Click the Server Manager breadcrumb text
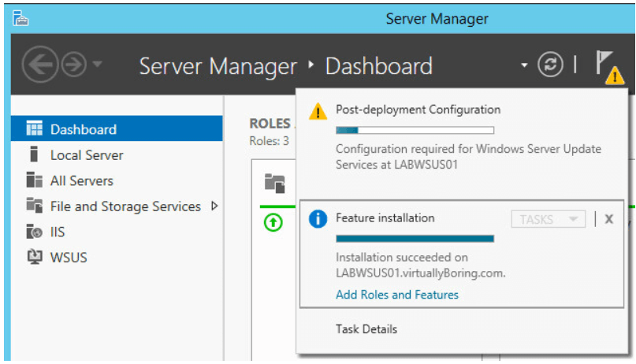This screenshot has width=636, height=364. 218,66
